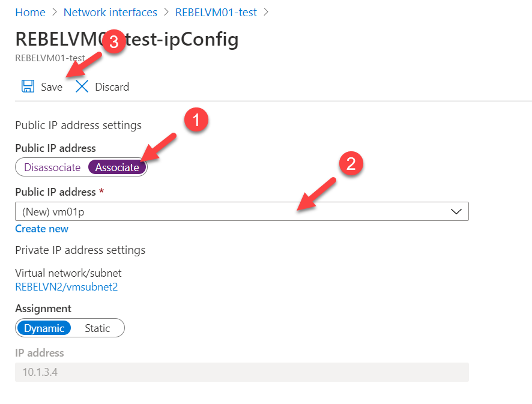Click chevron after Network interfaces breadcrumb
This screenshot has width=532, height=404.
(166, 12)
